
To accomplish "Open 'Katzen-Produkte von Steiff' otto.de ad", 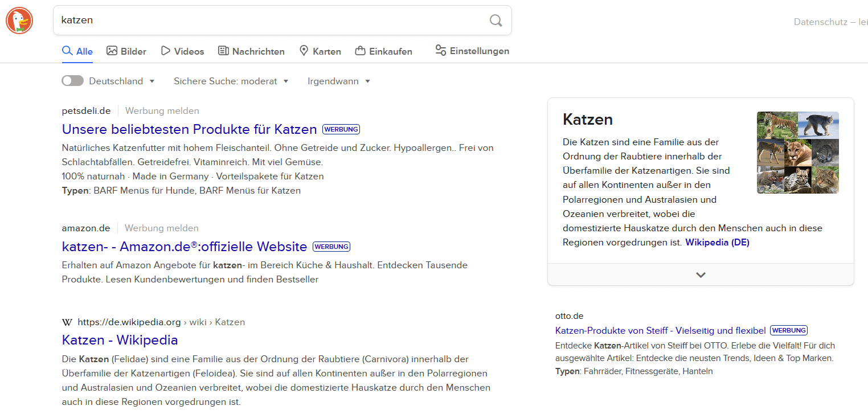I will tap(661, 330).
